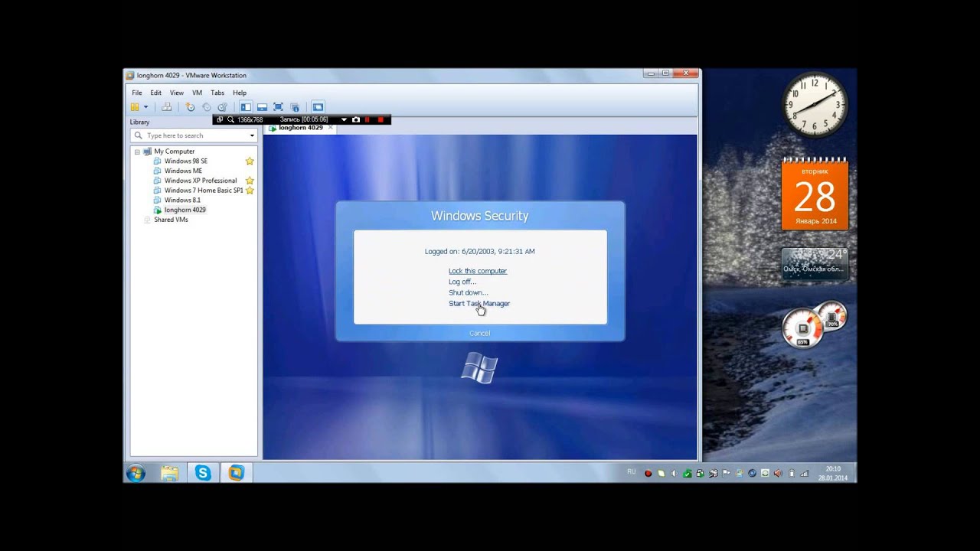Take a snapshot of the virtual machine
The image size is (980, 551).
coord(190,107)
